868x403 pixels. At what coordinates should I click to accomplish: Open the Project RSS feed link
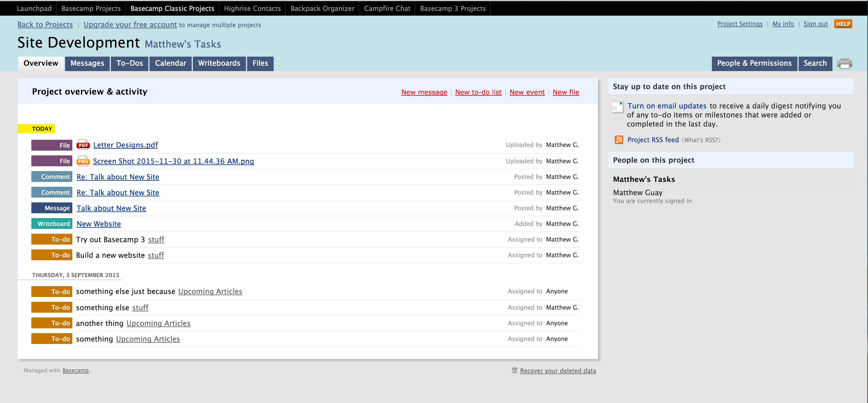[x=653, y=140]
